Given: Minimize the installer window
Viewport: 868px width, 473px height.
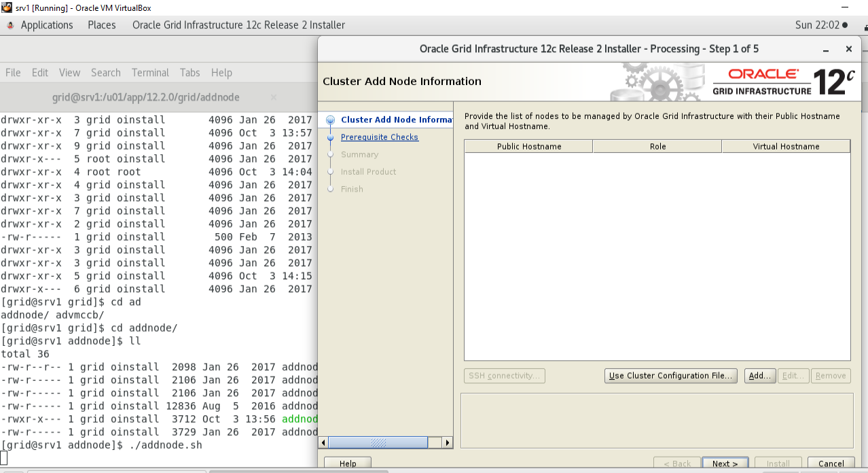Looking at the screenshot, I should tap(826, 50).
